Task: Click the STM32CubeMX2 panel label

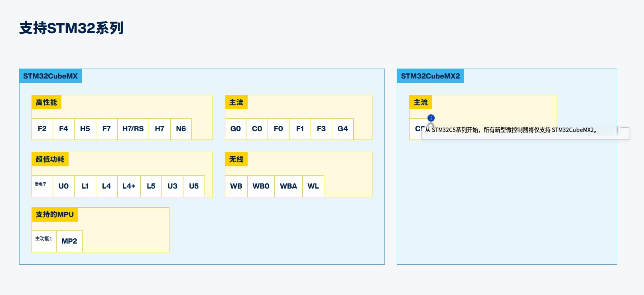Action: [x=430, y=76]
